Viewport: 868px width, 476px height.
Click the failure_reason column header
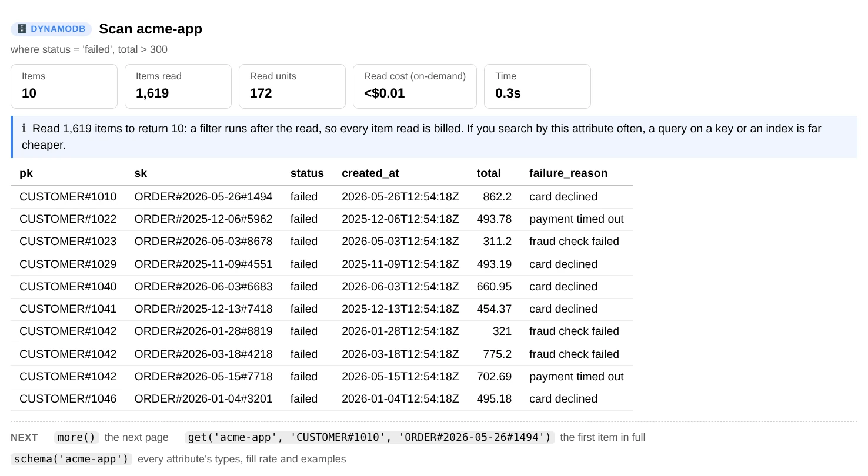(569, 173)
